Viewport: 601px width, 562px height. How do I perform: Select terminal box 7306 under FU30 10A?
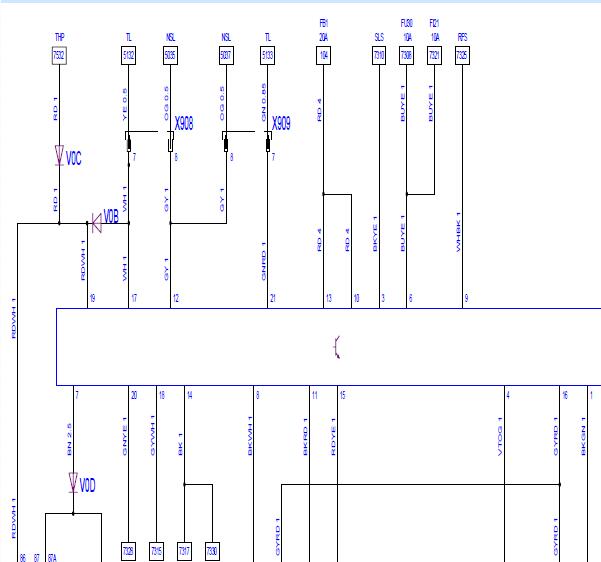[x=407, y=56]
